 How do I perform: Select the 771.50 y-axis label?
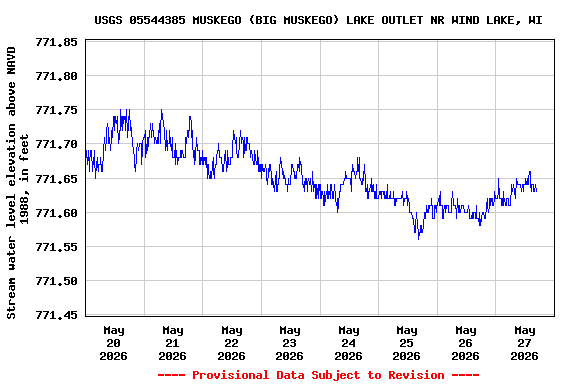click(x=57, y=281)
